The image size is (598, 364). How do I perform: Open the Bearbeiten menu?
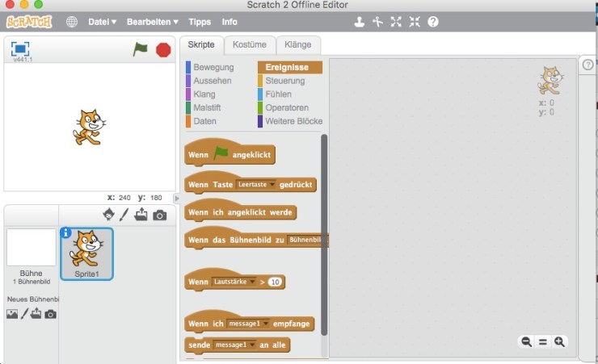[x=153, y=22]
